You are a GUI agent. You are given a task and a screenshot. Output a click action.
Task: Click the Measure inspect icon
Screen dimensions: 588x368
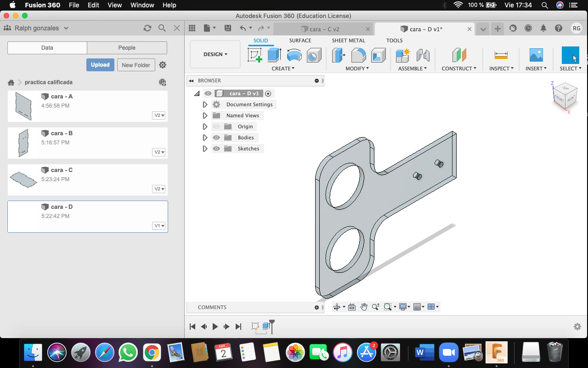[501, 55]
